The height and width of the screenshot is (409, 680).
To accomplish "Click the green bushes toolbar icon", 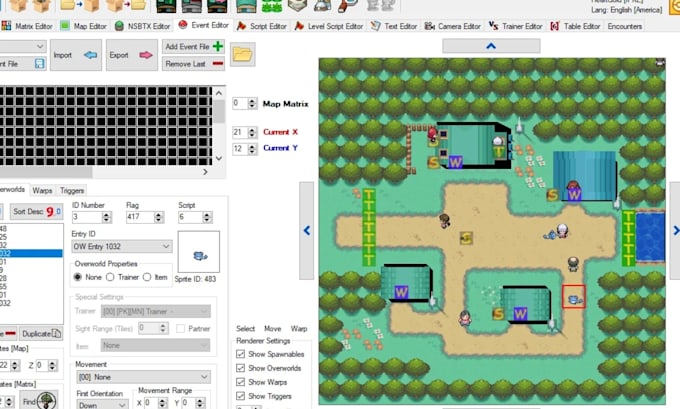I will click(271, 6).
